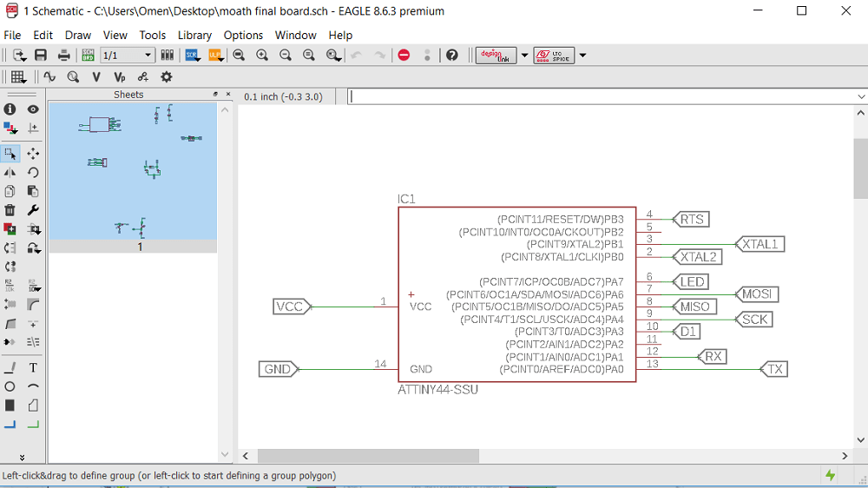868x488 pixels.
Task: Open the Window menu
Action: click(x=296, y=35)
